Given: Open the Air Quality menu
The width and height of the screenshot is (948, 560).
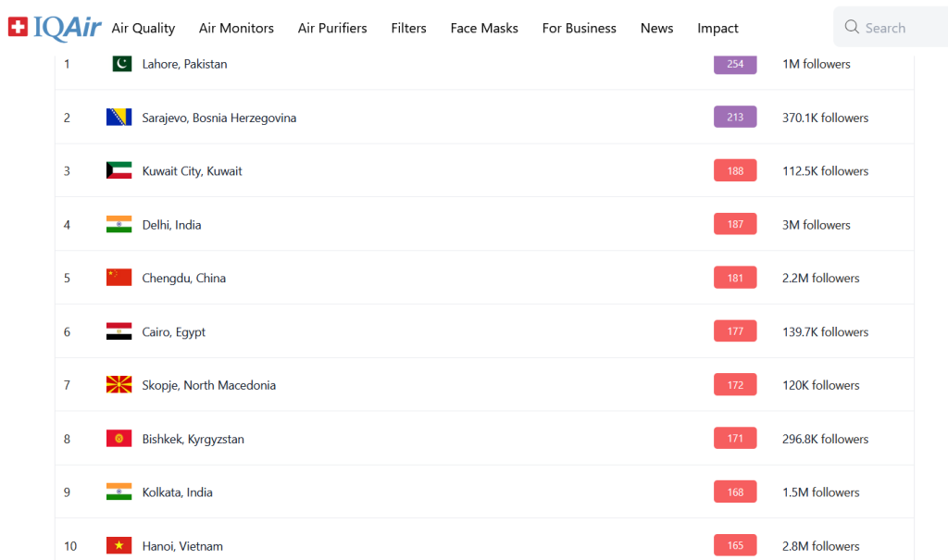Looking at the screenshot, I should 143,28.
